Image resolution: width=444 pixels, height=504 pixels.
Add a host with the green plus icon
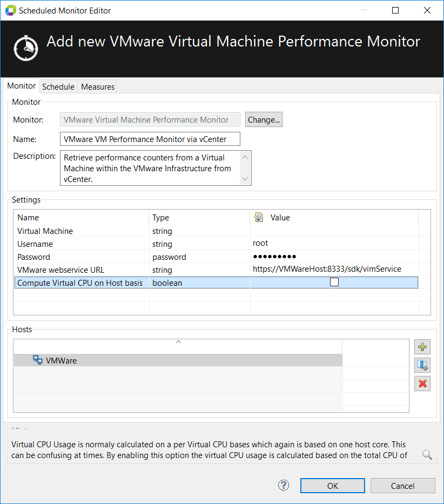[422, 347]
